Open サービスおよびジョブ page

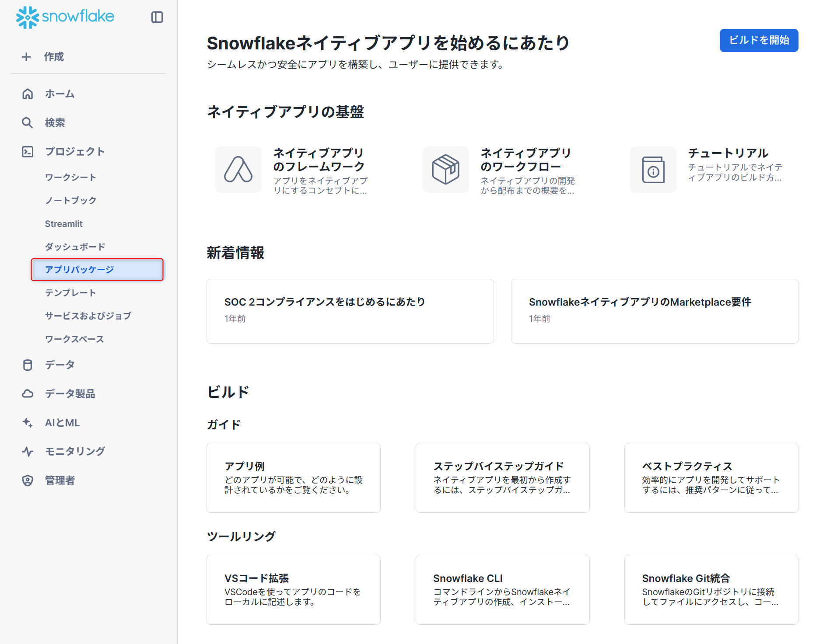pos(88,316)
